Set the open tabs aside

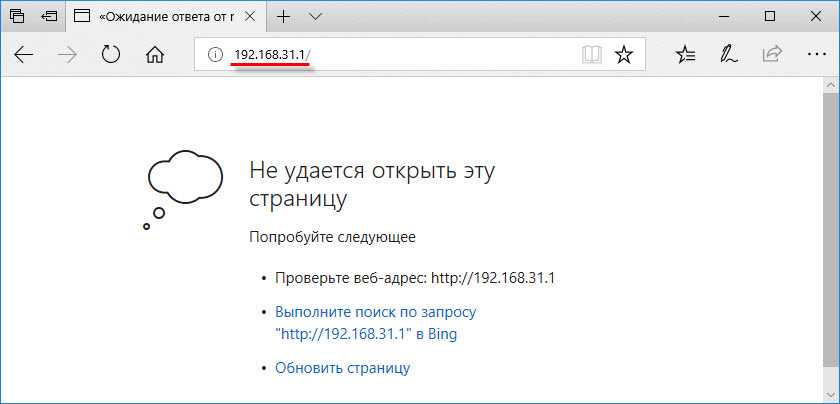point(49,17)
